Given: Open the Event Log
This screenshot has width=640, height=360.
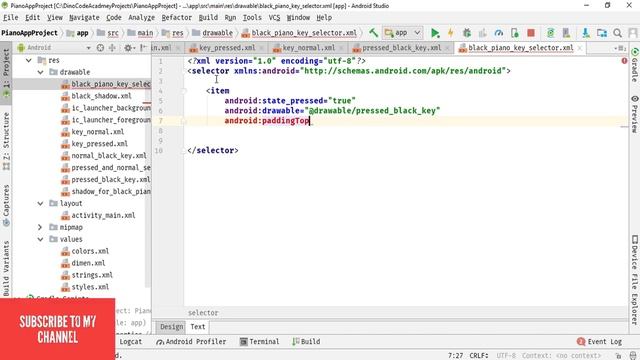Looking at the screenshot, I should coord(600,342).
